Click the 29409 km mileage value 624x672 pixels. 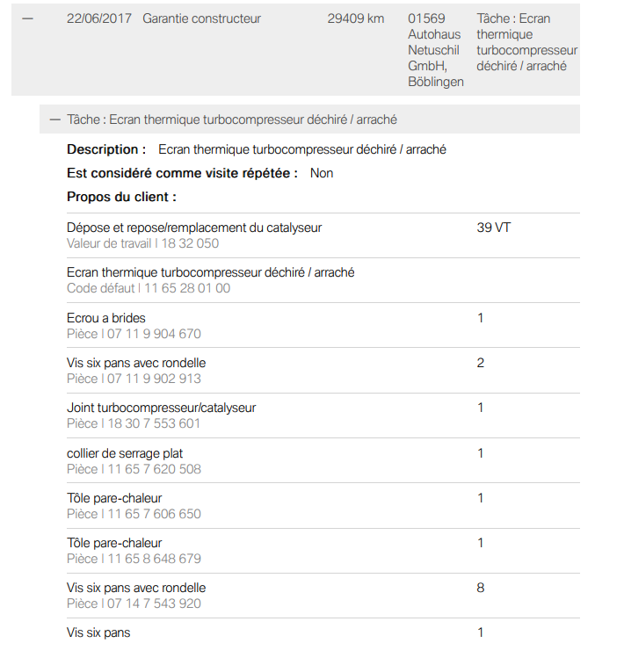click(x=356, y=18)
